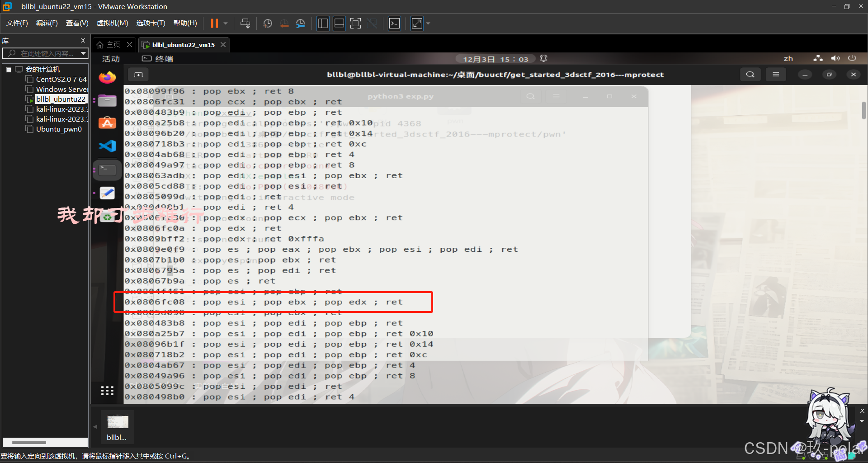Open the stretch mode dropdown arrow
This screenshot has height=463, width=868.
pyautogui.click(x=428, y=23)
